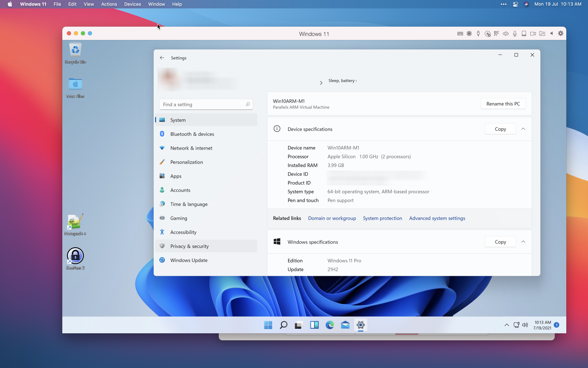
Task: Open Parallels VM configuration gear icon
Action: pos(561,34)
